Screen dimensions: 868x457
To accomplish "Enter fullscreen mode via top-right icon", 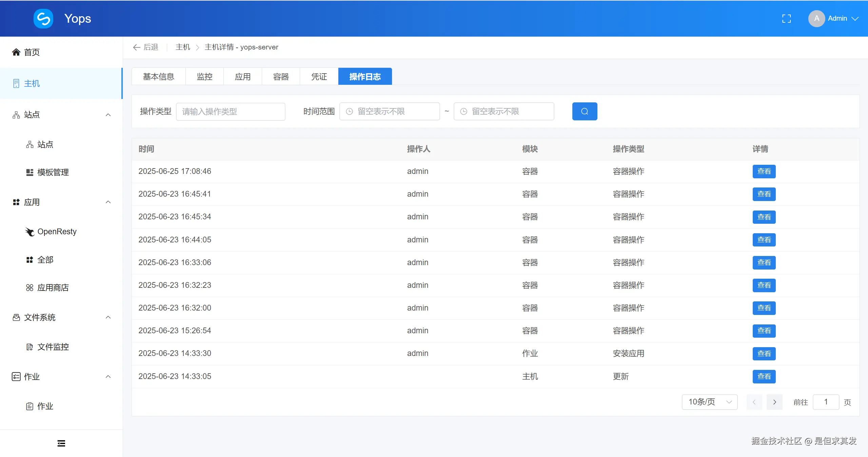I will pyautogui.click(x=786, y=18).
